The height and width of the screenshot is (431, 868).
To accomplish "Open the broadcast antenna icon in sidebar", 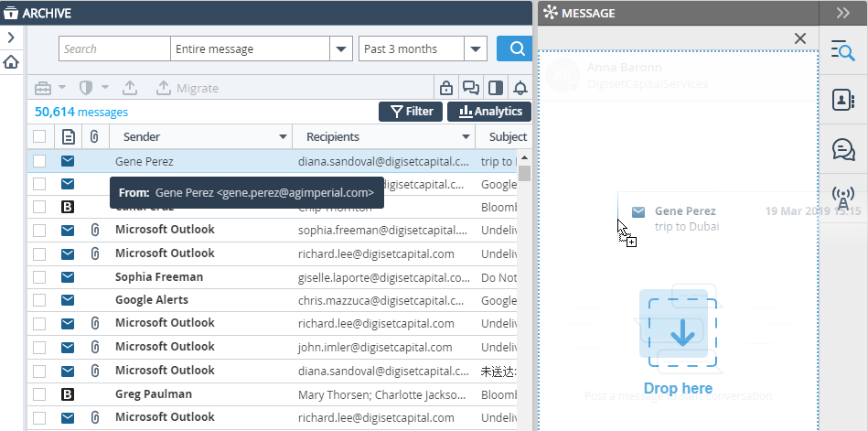I will [x=842, y=196].
